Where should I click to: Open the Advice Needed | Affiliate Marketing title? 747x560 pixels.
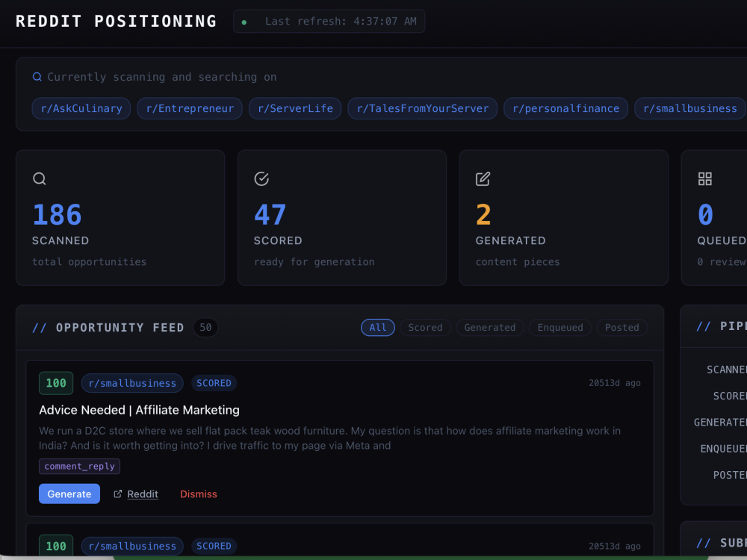[139, 410]
